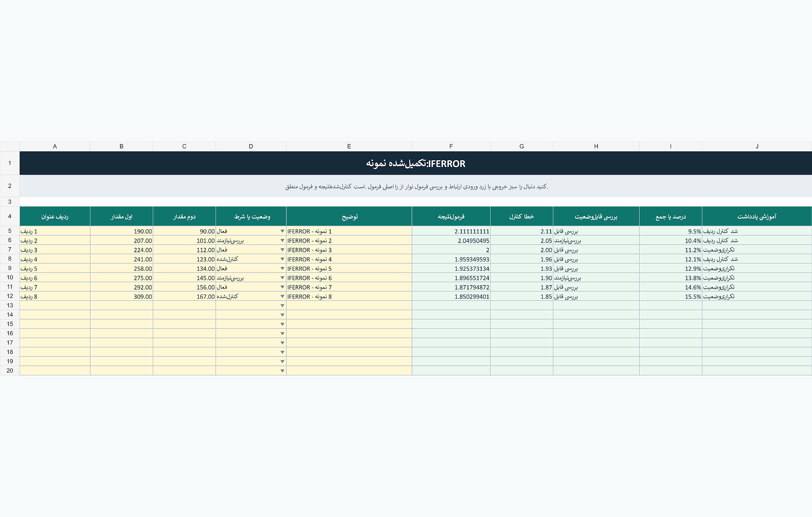Click control cell showing 2.11
This screenshot has width=812, height=517.
pos(522,231)
